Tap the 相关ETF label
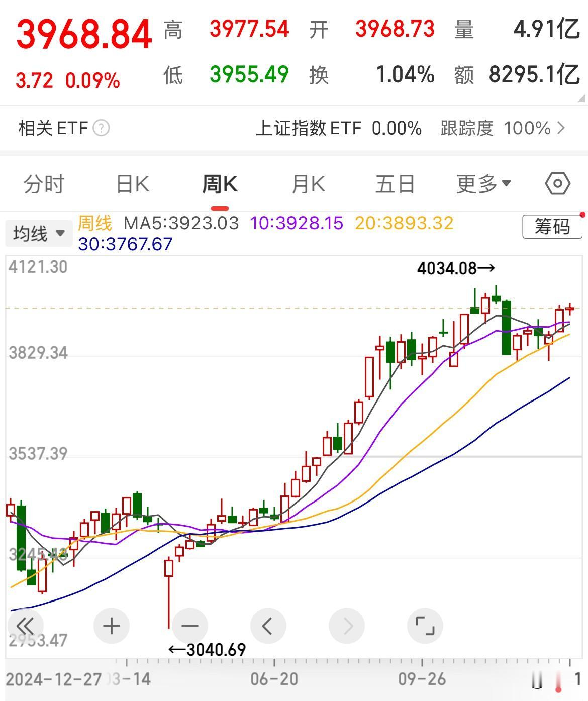The height and width of the screenshot is (701, 588). pyautogui.click(x=53, y=128)
